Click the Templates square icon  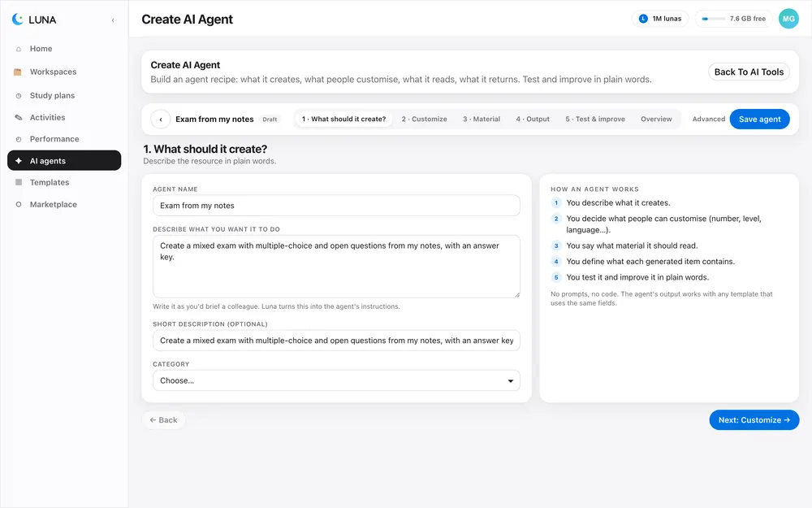(19, 182)
